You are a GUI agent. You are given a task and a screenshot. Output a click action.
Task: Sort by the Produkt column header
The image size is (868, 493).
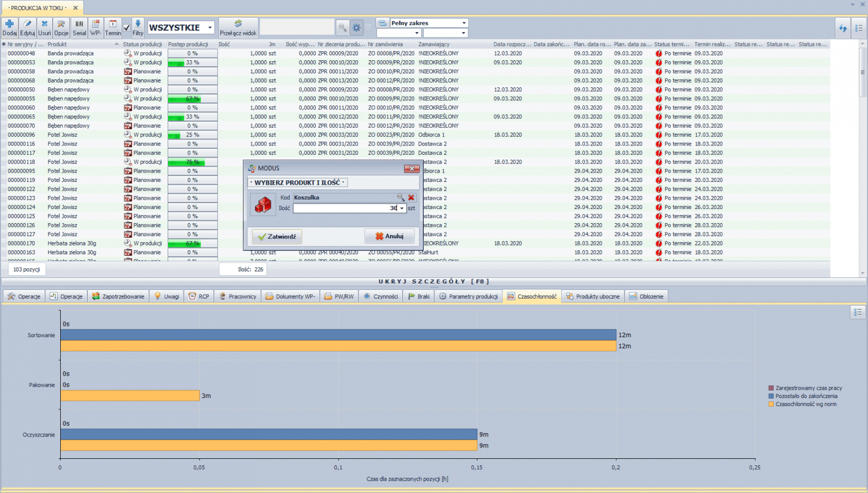82,45
